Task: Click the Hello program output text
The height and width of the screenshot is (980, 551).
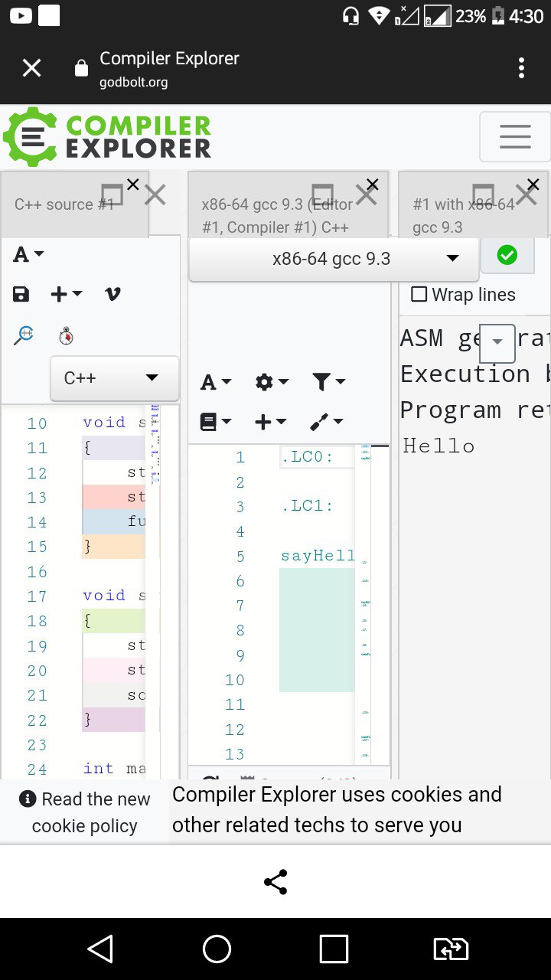Action: click(x=439, y=446)
